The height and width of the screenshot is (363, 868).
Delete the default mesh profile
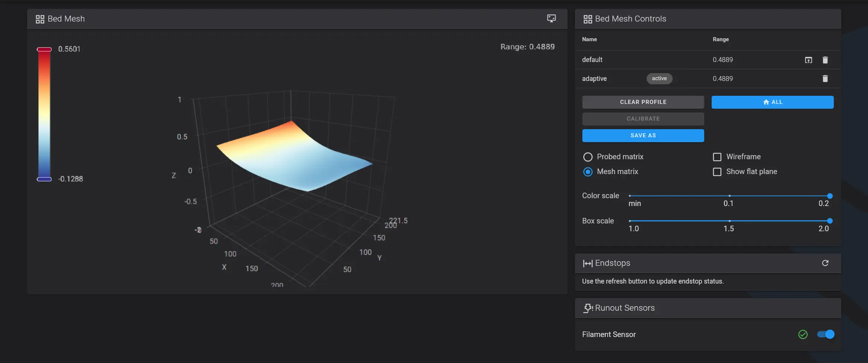[x=825, y=60]
